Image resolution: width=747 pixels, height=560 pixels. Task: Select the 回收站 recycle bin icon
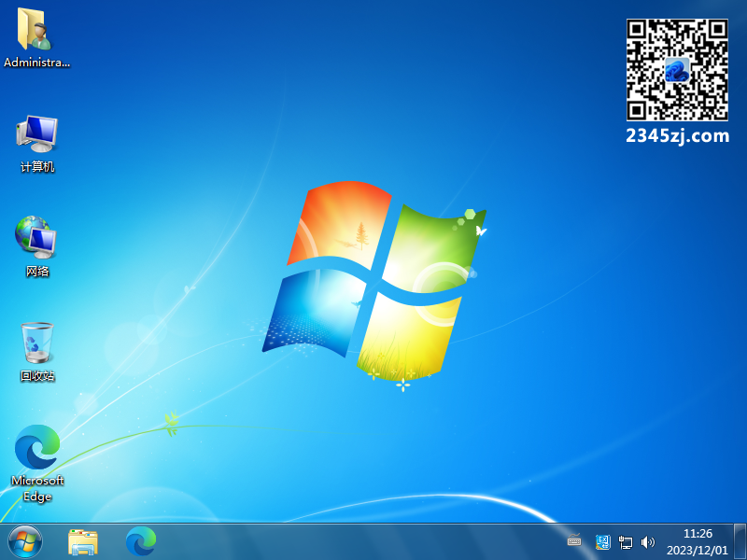37,352
